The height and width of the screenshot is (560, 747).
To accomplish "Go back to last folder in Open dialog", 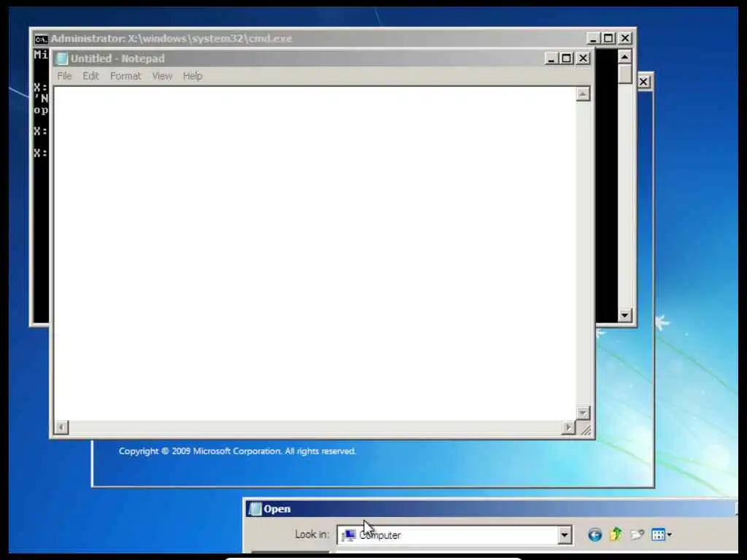I will (595, 534).
